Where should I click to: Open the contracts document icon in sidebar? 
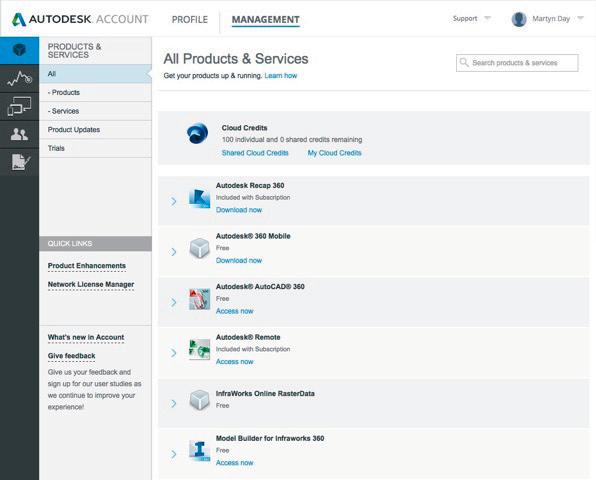[x=19, y=162]
